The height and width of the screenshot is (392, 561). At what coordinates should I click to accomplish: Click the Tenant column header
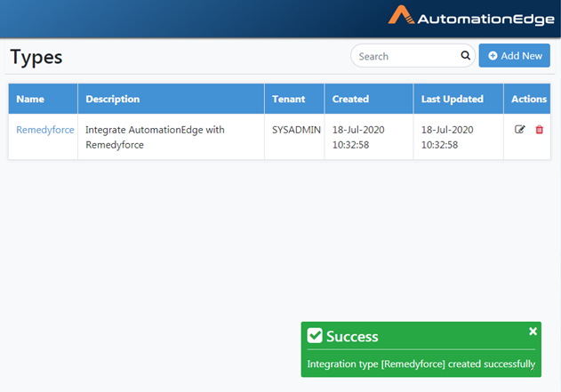288,99
